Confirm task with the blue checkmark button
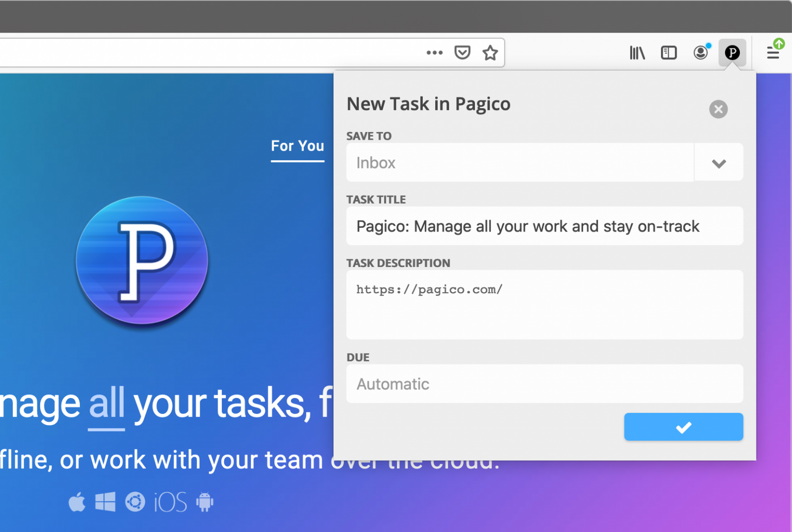The height and width of the screenshot is (532, 792). (683, 427)
